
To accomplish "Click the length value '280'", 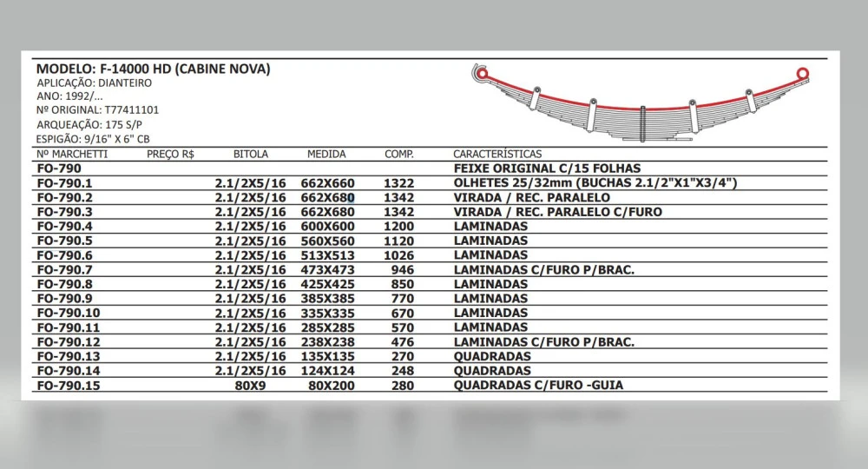I will [403, 386].
